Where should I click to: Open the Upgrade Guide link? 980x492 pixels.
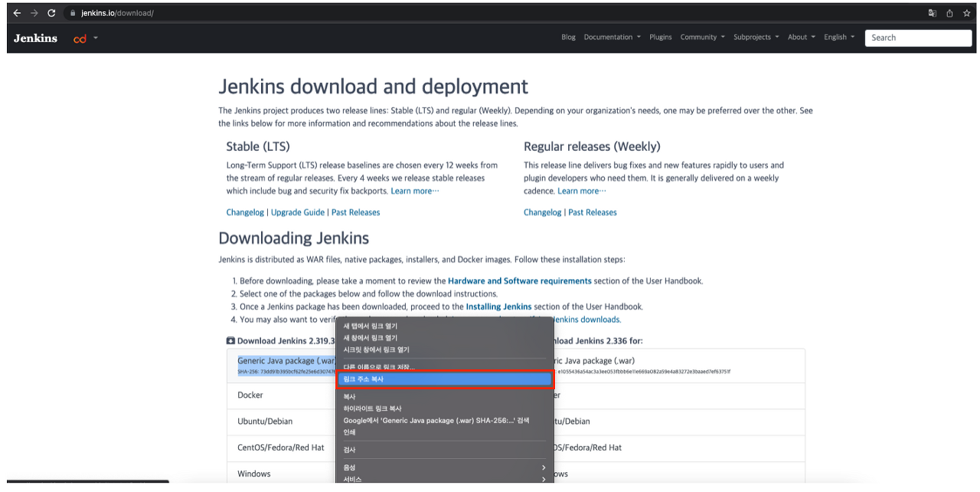[298, 212]
